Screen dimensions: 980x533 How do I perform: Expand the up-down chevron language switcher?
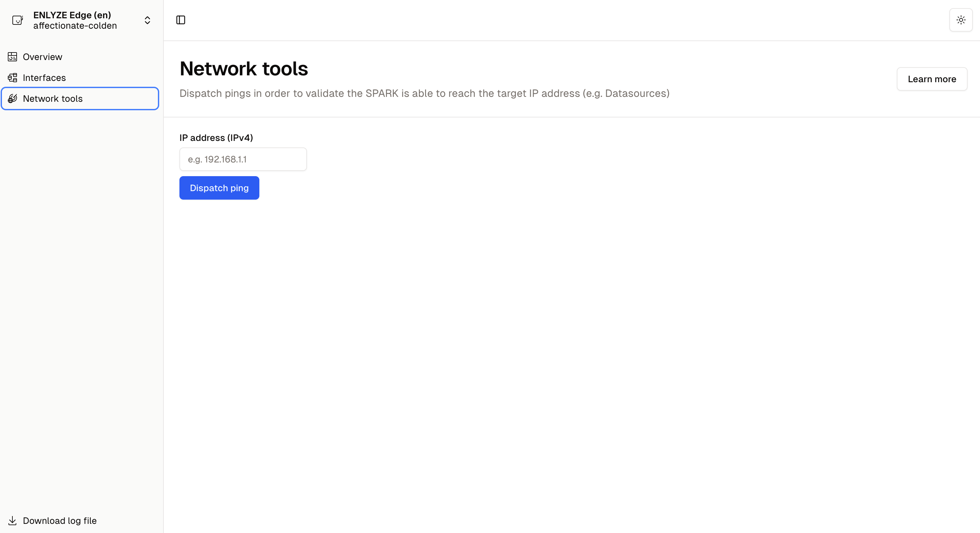147,20
